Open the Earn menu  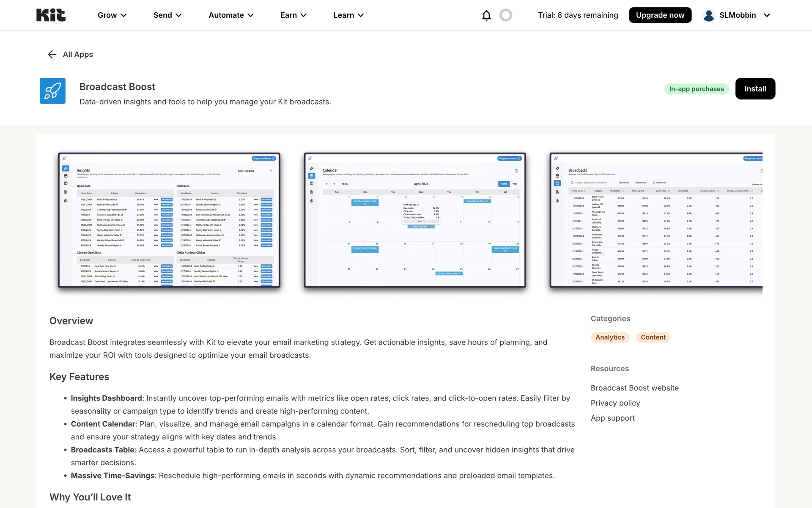coord(293,15)
